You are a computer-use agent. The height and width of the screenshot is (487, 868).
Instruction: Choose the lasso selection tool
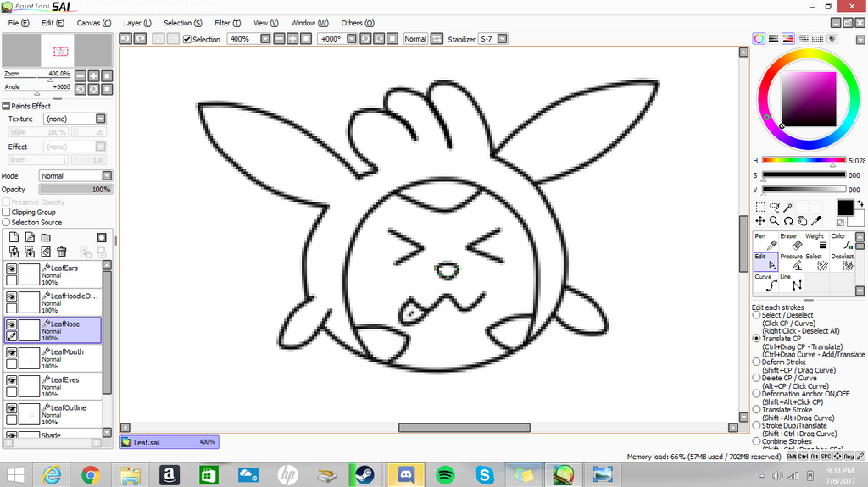775,207
